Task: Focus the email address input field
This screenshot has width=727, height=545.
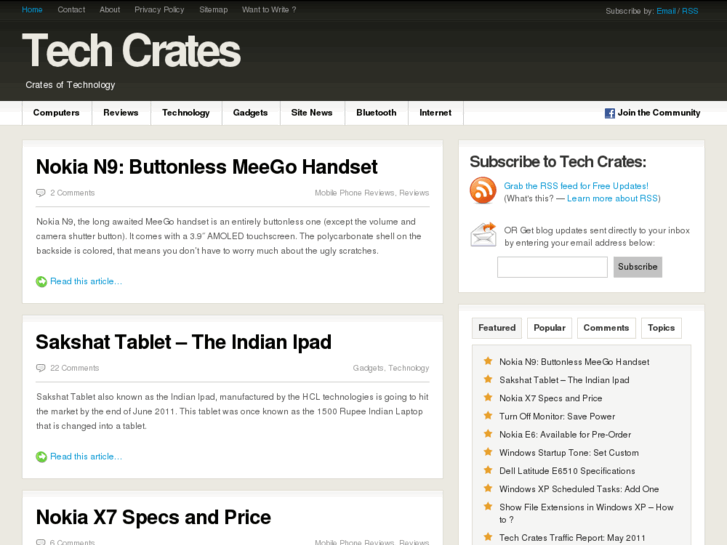Action: pyautogui.click(x=552, y=267)
